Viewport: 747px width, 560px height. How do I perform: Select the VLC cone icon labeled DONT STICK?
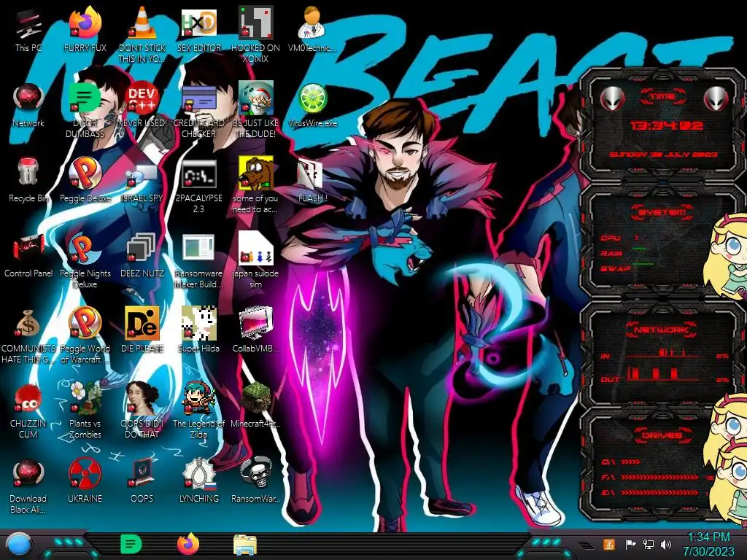(x=142, y=23)
